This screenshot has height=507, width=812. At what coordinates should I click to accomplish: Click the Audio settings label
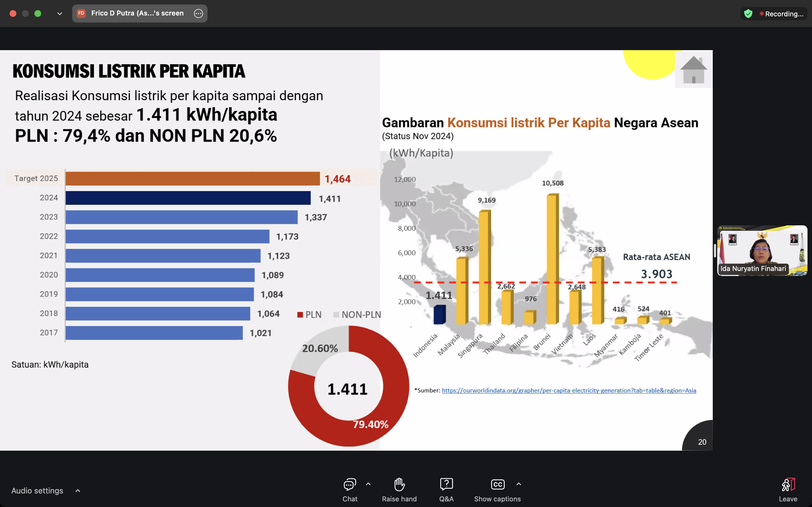(x=37, y=491)
